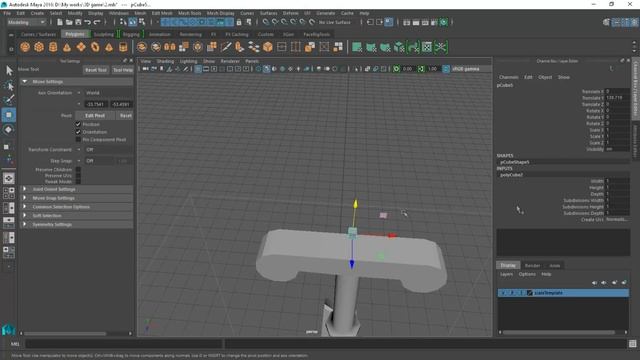Click the Undo arrow icon

coord(87,22)
